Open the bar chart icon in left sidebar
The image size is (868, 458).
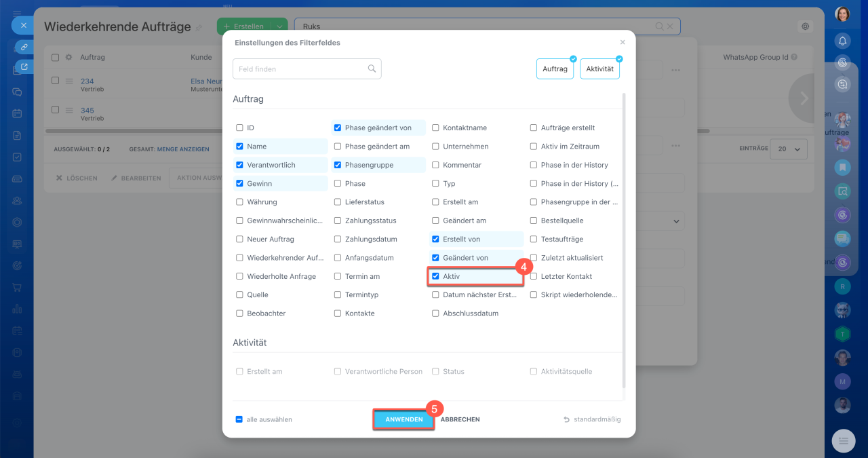pos(18,309)
